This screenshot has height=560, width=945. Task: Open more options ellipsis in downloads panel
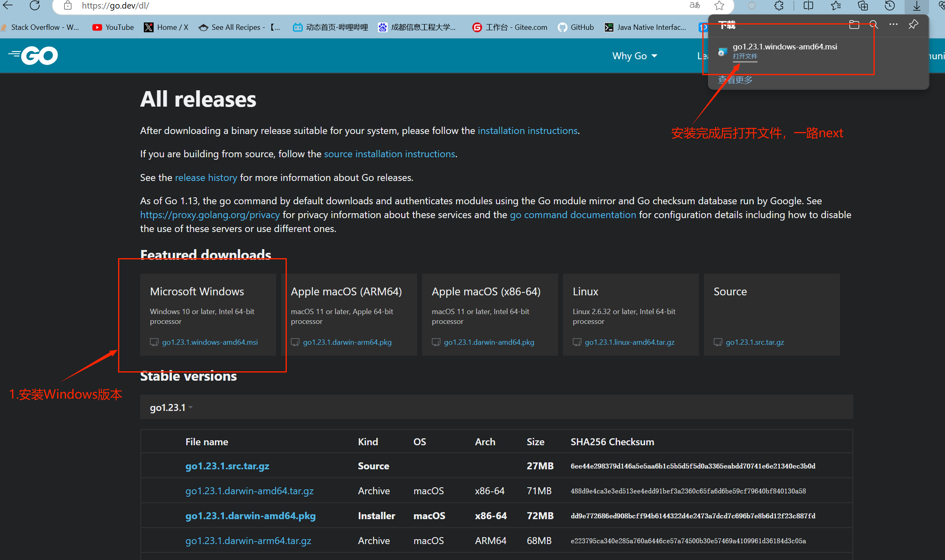click(x=893, y=25)
